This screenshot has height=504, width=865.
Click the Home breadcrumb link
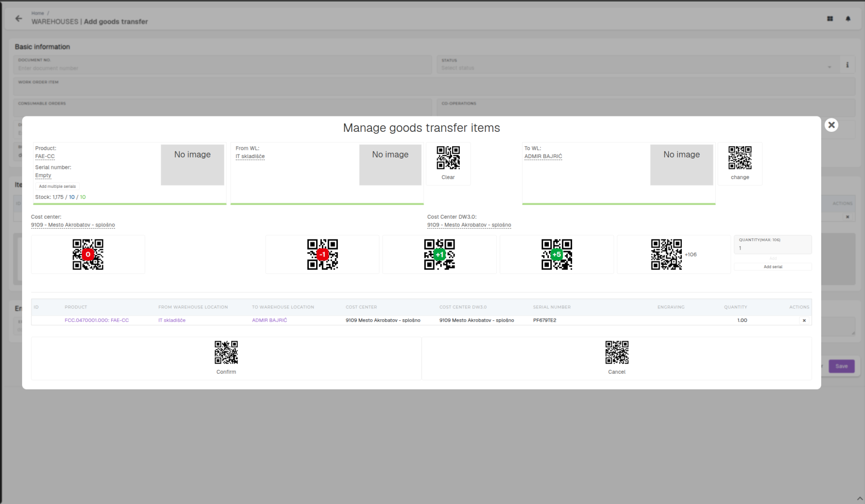38,13
